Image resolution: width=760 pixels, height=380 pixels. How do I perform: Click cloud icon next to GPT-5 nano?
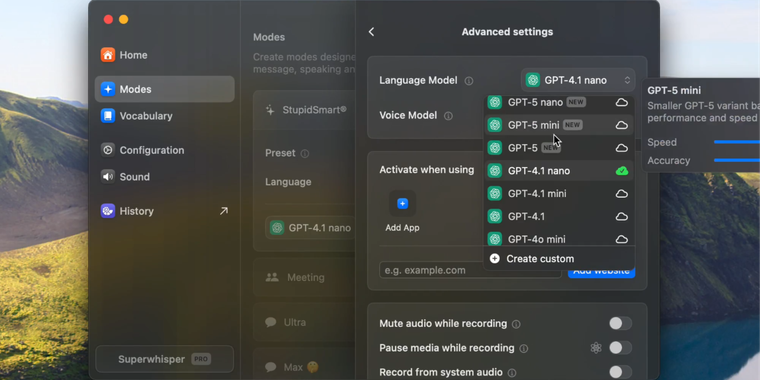pyautogui.click(x=621, y=102)
